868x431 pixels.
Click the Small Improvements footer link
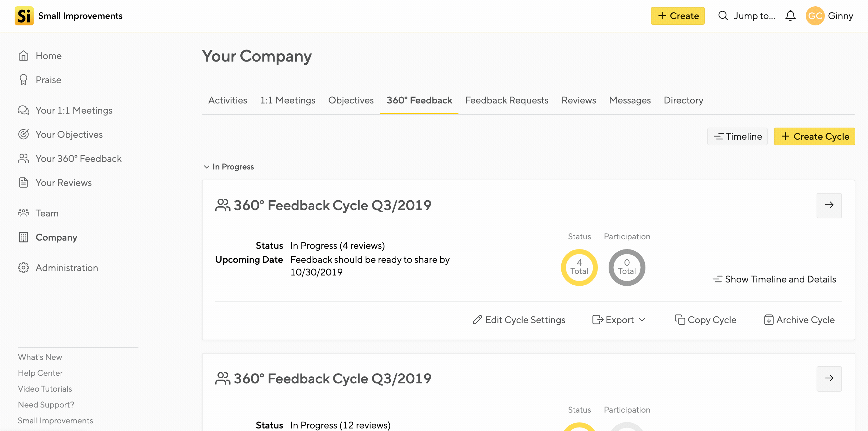point(55,420)
